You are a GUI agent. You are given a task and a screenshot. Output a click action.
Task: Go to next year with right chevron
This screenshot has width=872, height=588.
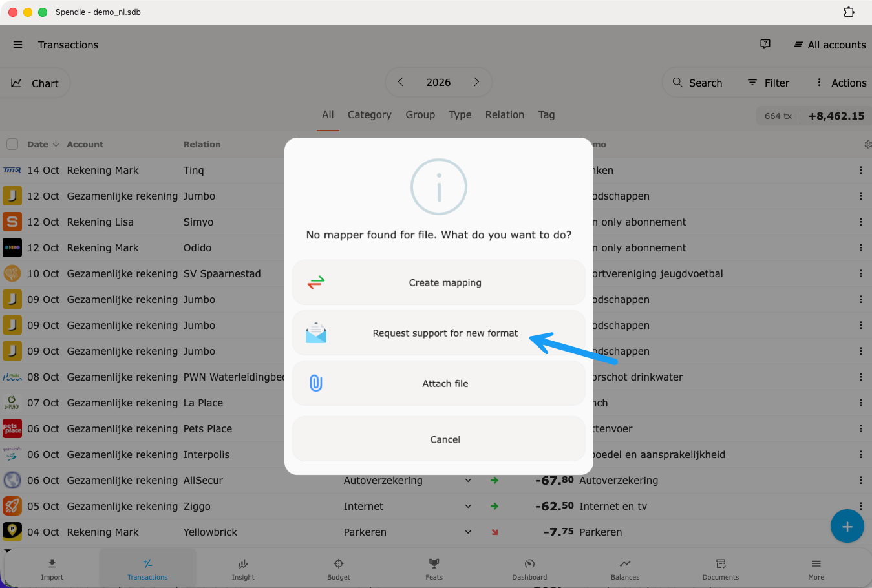click(476, 82)
